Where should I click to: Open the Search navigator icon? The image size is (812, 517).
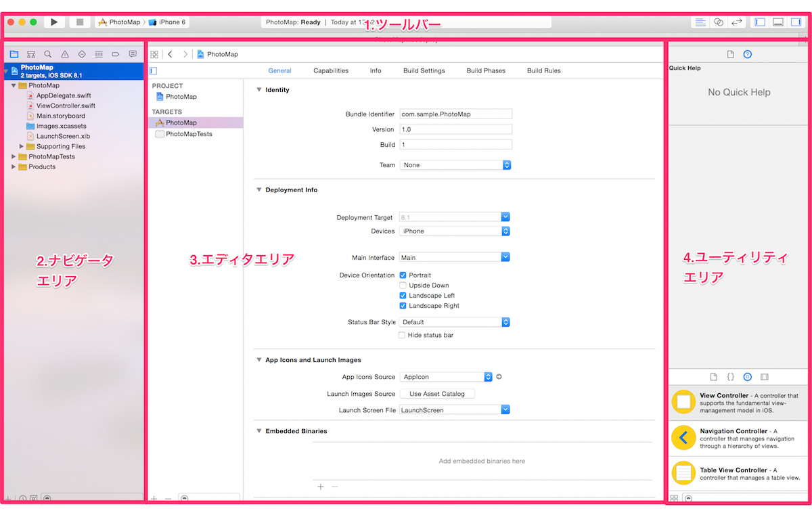47,53
